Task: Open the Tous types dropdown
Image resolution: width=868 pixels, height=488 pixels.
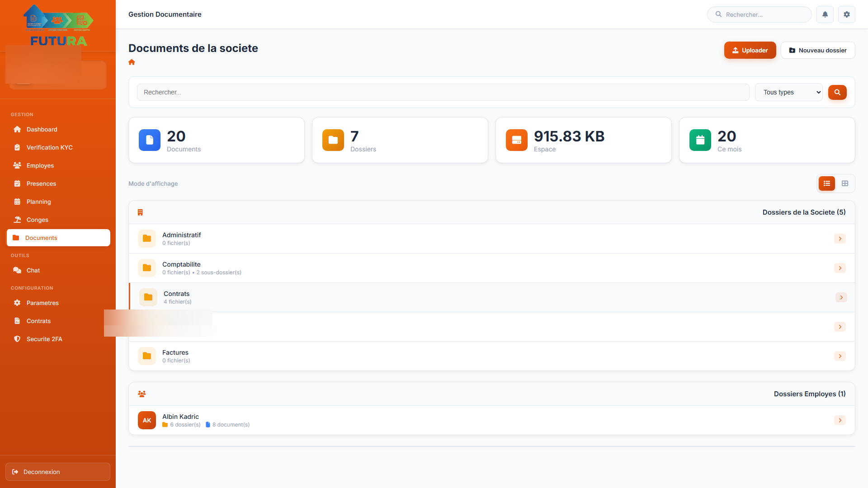Action: (x=788, y=92)
